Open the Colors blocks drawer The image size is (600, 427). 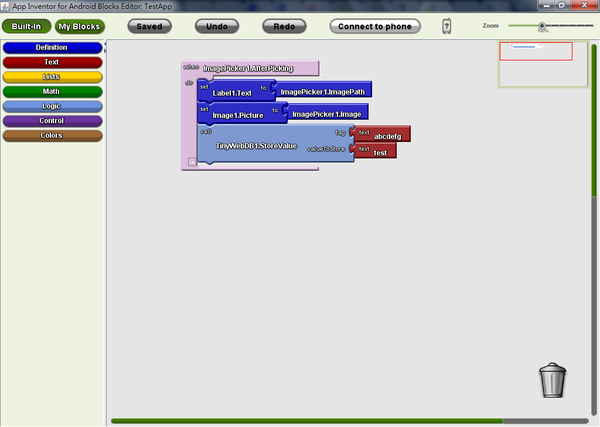tap(52, 135)
